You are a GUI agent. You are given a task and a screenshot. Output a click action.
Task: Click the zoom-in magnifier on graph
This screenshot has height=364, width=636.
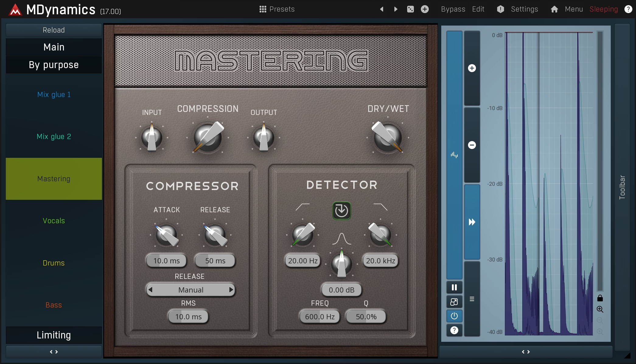pyautogui.click(x=600, y=309)
